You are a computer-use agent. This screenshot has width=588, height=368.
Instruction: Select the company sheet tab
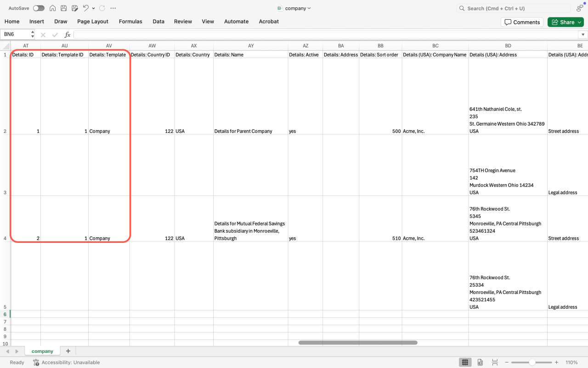pyautogui.click(x=42, y=351)
